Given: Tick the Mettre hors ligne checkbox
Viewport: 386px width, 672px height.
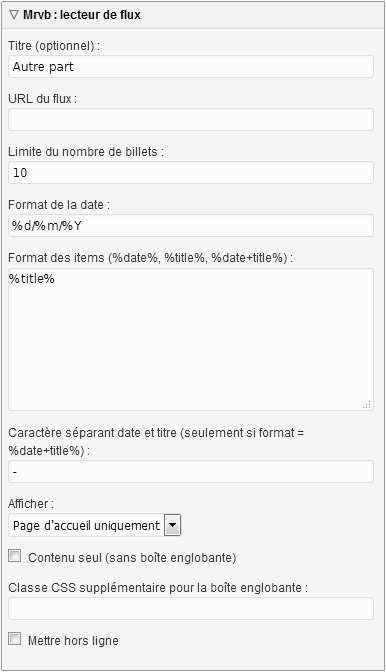Looking at the screenshot, I should (15, 639).
